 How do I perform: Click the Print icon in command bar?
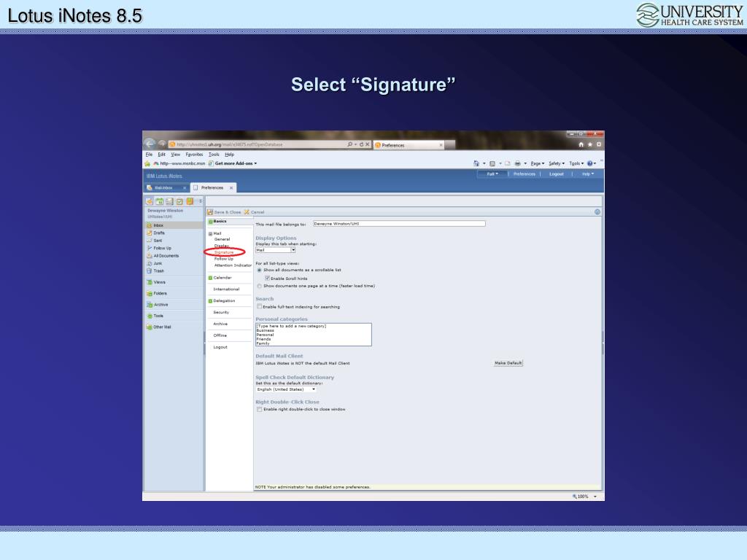(517, 163)
